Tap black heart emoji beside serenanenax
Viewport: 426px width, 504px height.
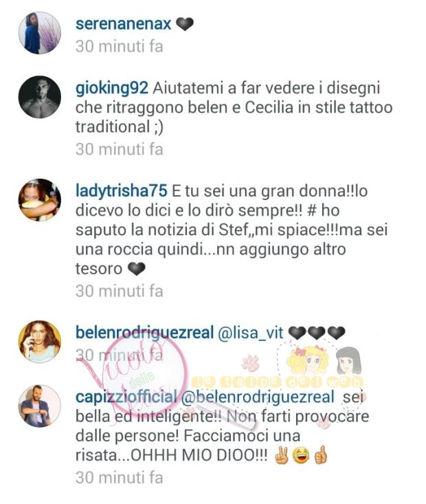185,25
